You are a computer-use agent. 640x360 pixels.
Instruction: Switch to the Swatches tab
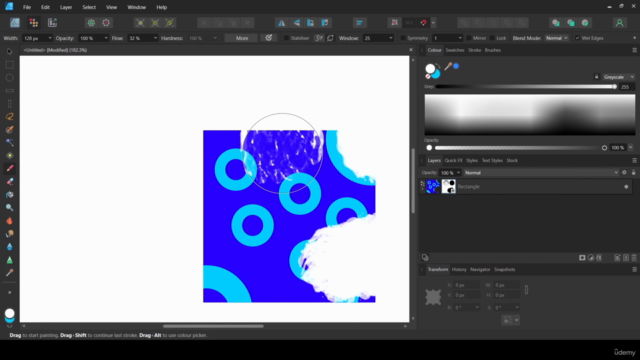point(455,50)
